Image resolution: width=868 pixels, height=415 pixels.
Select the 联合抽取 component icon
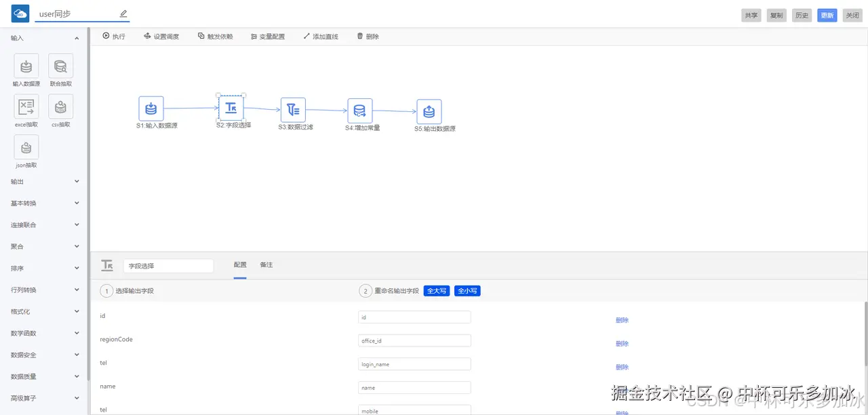click(x=61, y=66)
